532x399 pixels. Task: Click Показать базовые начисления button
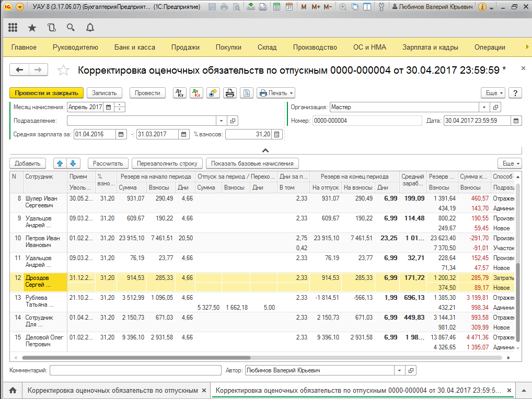click(x=252, y=163)
